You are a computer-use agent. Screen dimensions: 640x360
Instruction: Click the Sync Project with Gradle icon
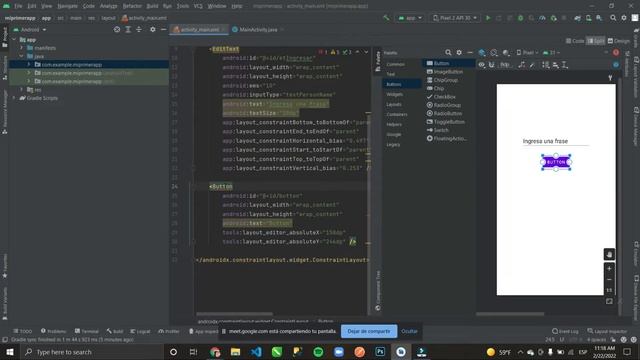(x=578, y=18)
